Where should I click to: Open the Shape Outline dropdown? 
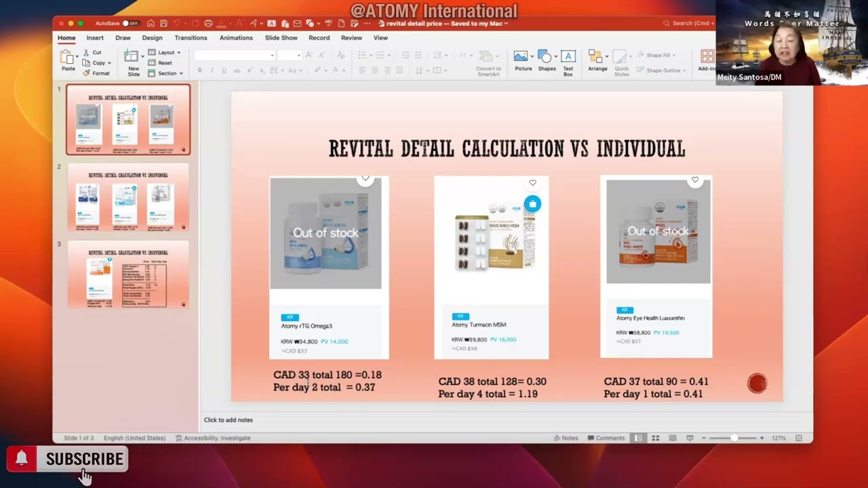click(x=661, y=70)
